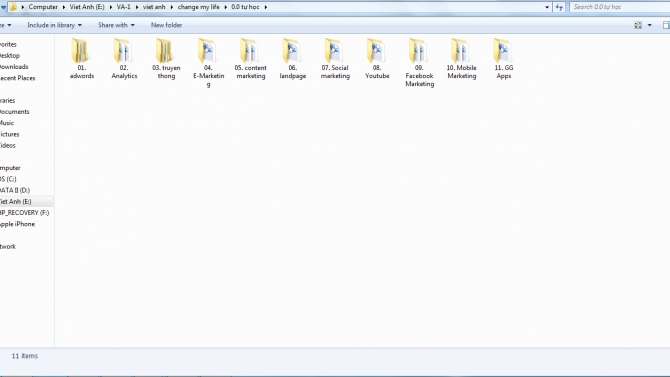Expand the arrow after Computer breadcrumb
The height and width of the screenshot is (377, 670).
(64, 7)
